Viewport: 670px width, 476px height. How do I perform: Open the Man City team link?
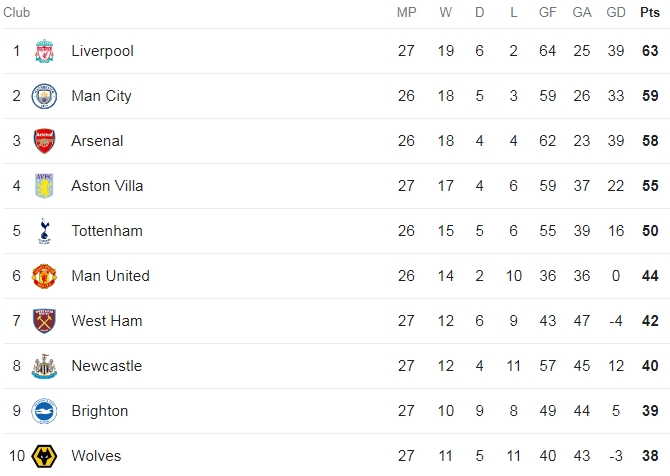(x=101, y=96)
